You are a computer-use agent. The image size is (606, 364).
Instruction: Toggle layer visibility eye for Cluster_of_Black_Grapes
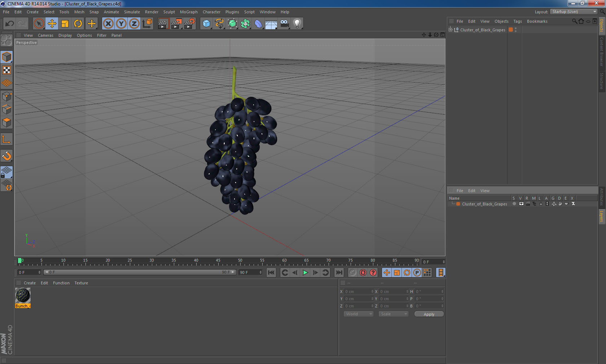pyautogui.click(x=521, y=204)
